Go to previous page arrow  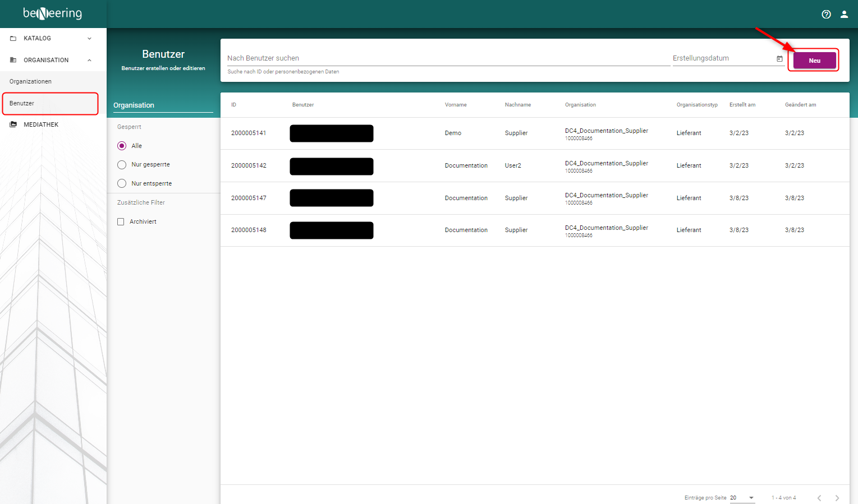click(x=819, y=498)
